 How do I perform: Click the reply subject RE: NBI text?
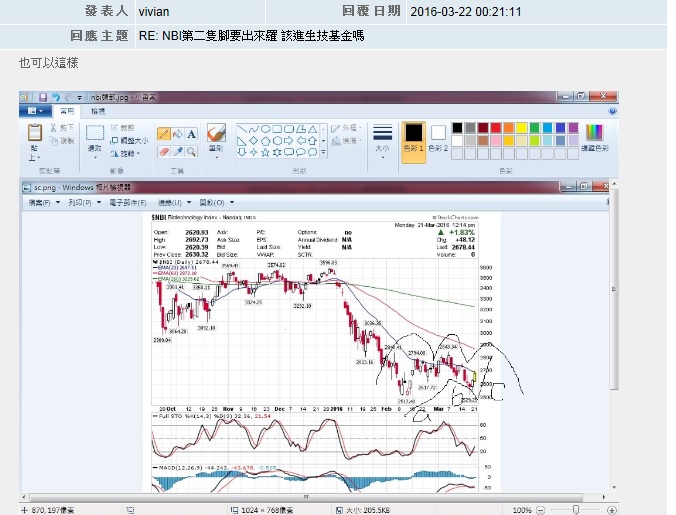tap(251, 36)
